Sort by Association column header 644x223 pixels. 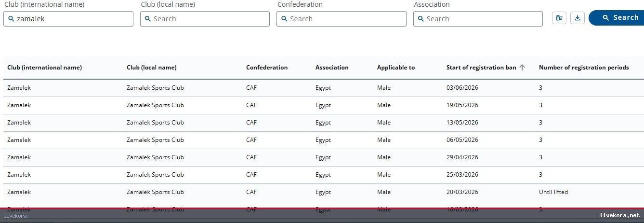coord(332,68)
